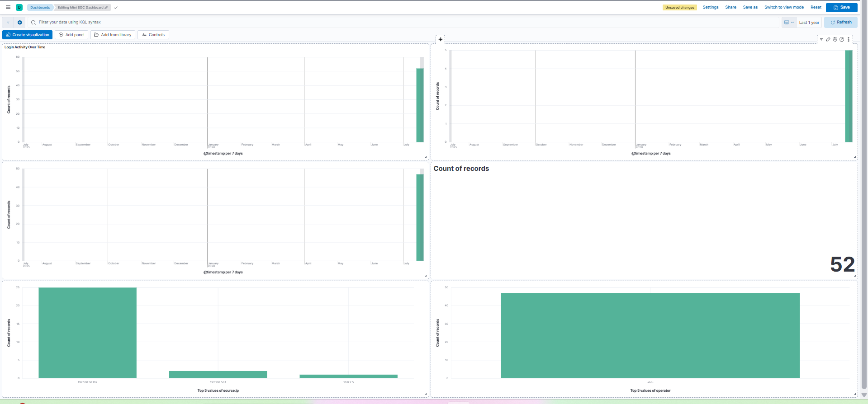868x404 pixels.
Task: Click the checkmark icon beside the breadcrumb
Action: (116, 8)
